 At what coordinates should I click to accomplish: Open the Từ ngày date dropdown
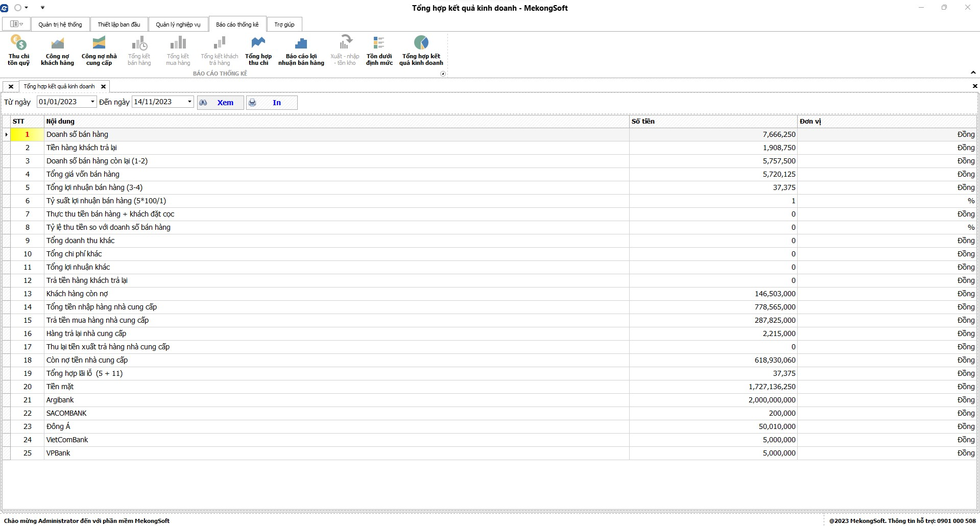click(x=92, y=102)
